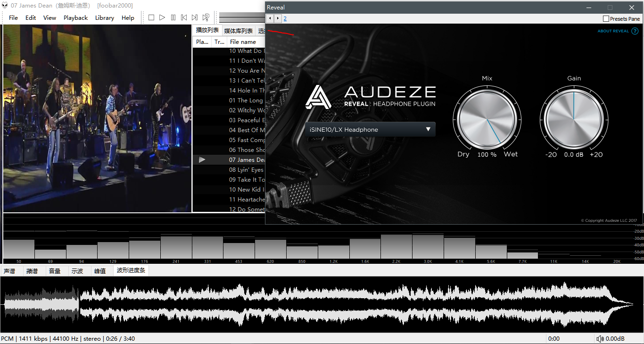The image size is (644, 344).
Task: Click the right arrow preset stepper
Action: point(278,18)
